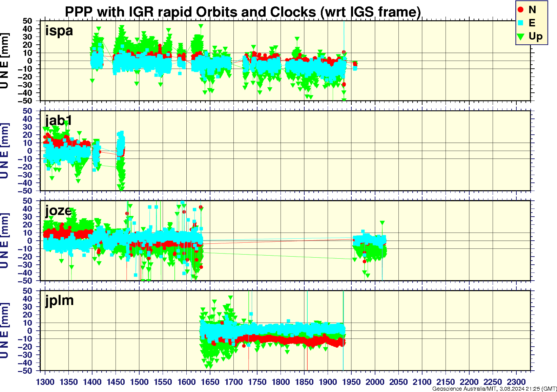This screenshot has width=557, height=392.
Task: Click the 'U N E [mm]' axis label of jab1 panel
Action: (x=4, y=151)
